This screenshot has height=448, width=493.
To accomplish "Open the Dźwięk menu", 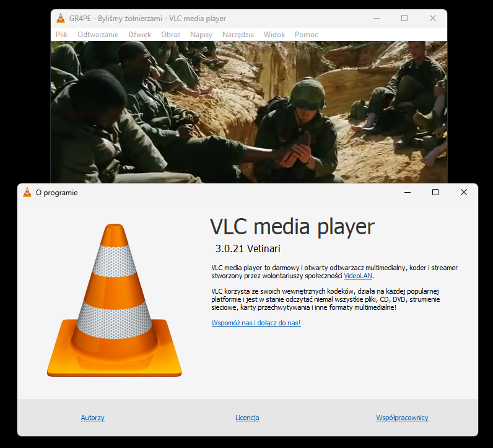I will 139,35.
